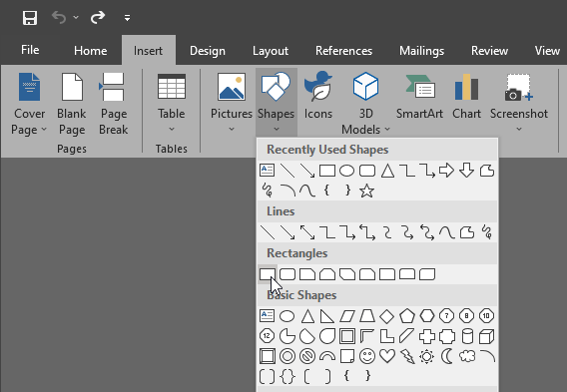Select the Sun shape
This screenshot has height=392, width=567.
click(426, 357)
